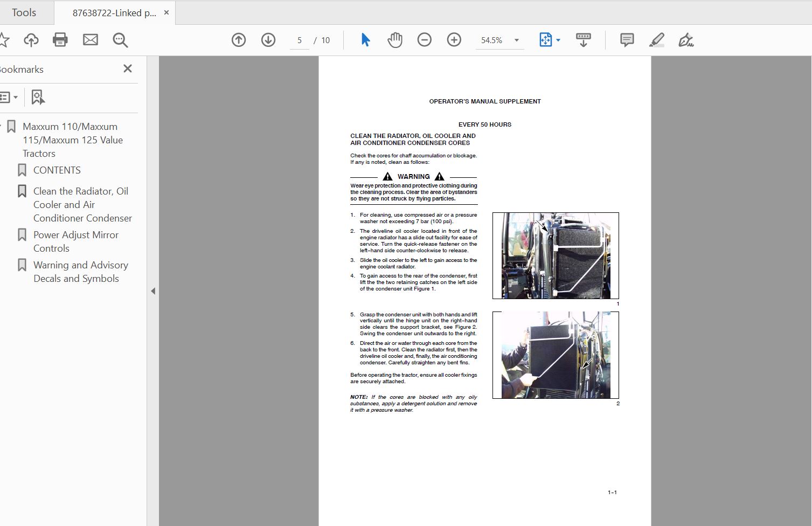This screenshot has height=526, width=812.
Task: Click the scrolling mode keyboard icon
Action: [584, 40]
